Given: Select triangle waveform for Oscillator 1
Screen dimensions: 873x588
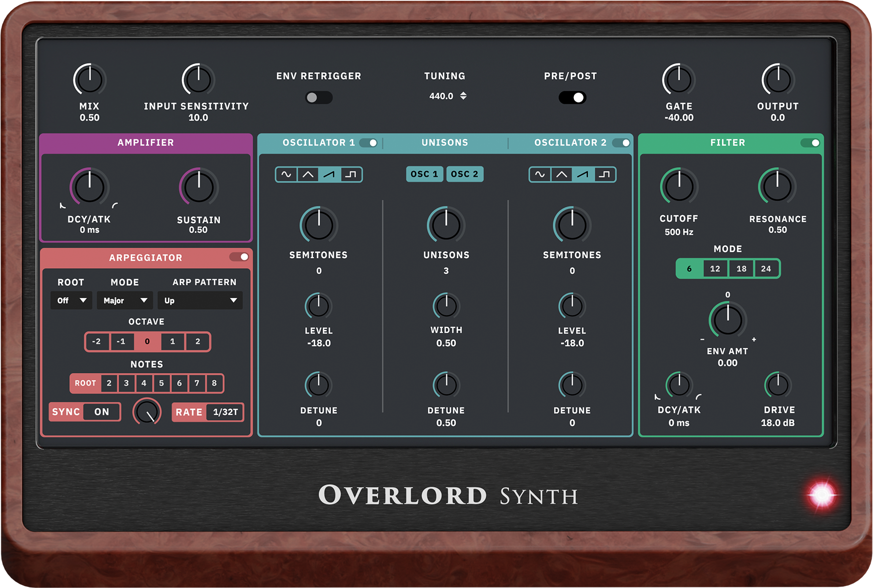Looking at the screenshot, I should (308, 175).
